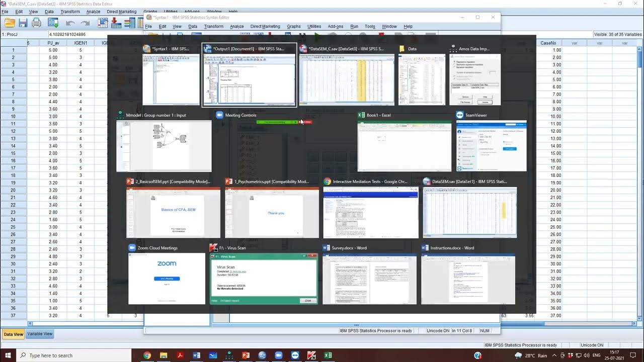Switch to the Data folder window thumbnail
This screenshot has width=644, height=362.
pos(422,79)
